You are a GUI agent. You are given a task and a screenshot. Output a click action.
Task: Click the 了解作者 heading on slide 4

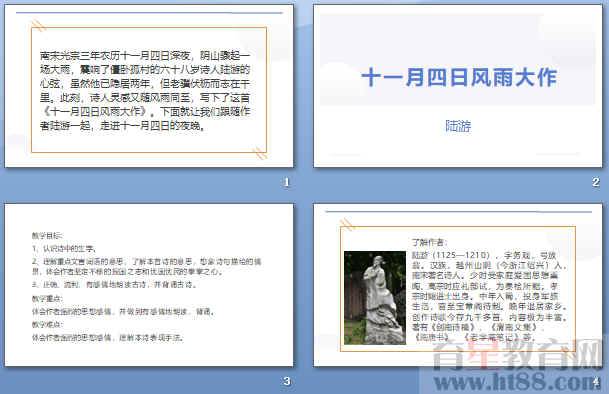coord(430,242)
